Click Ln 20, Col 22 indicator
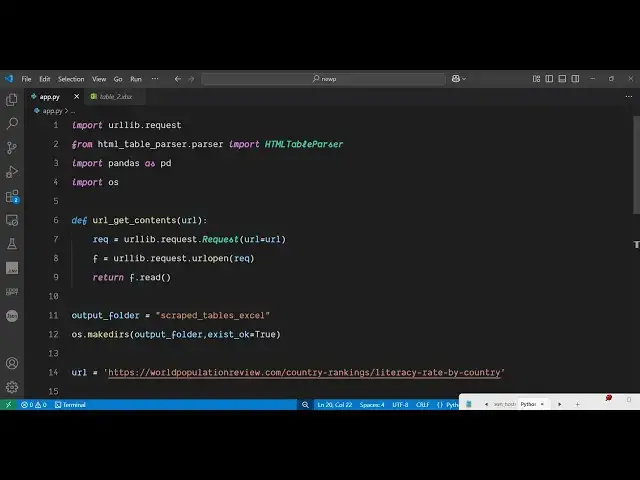Viewport: 640px width, 480px height. tap(335, 404)
